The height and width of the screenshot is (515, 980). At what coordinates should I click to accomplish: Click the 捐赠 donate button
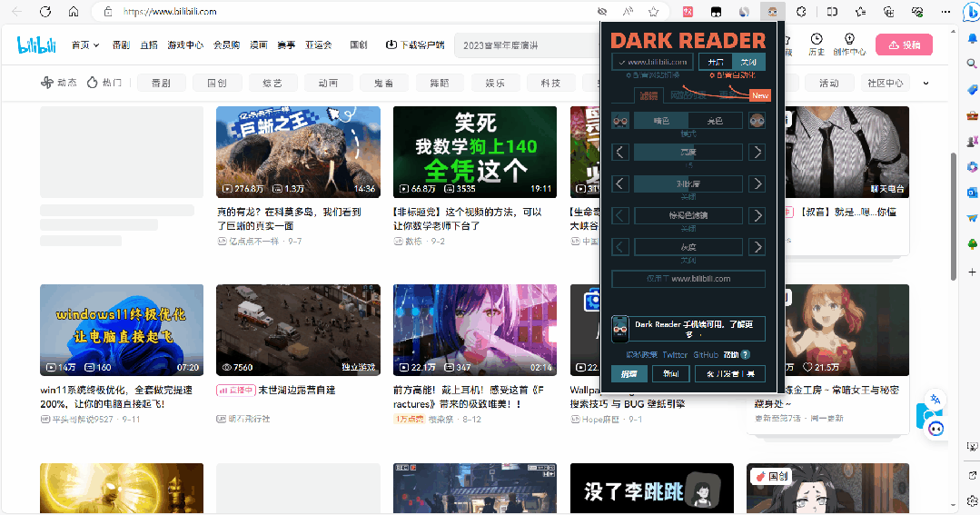tap(629, 373)
